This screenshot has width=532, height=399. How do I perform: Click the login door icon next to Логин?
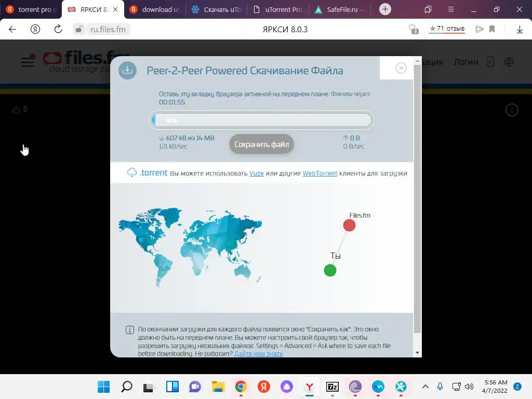tap(490, 62)
